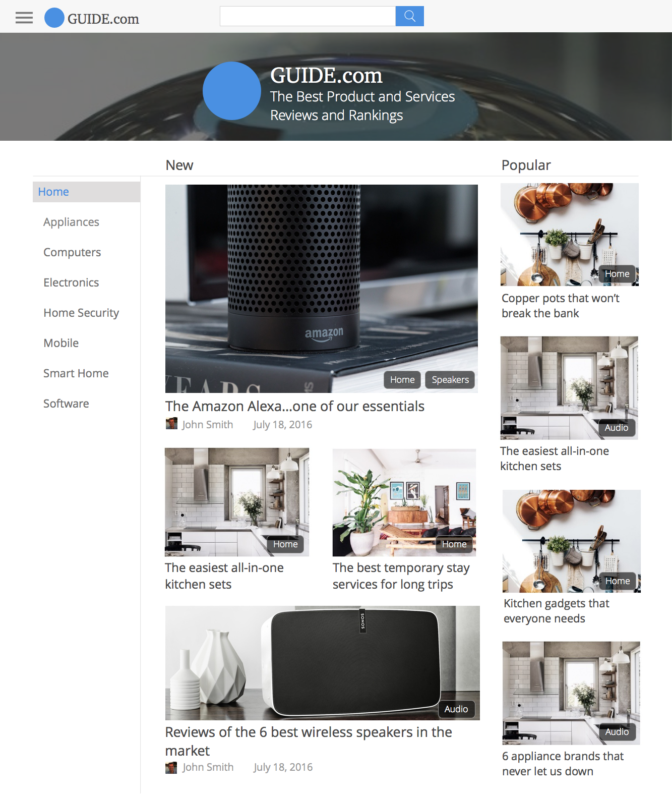Viewport: 672px width, 798px height.
Task: Open the Popular kitchen thumbnail above "easiest all-in-one"
Action: 569,388
